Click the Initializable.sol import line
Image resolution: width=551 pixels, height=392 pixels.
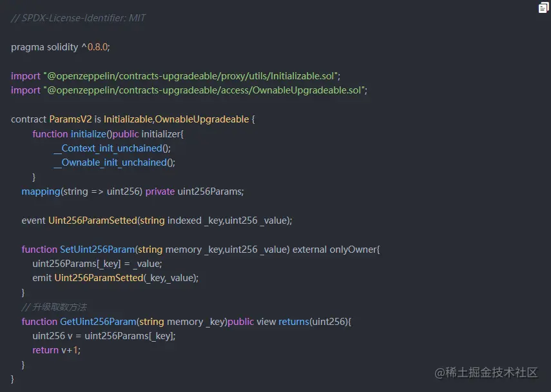(x=175, y=76)
